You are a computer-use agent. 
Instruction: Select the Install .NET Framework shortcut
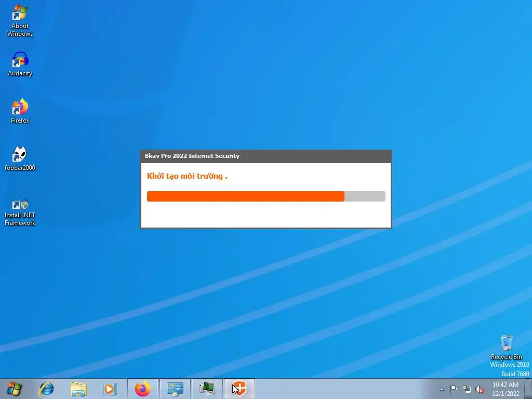20,213
